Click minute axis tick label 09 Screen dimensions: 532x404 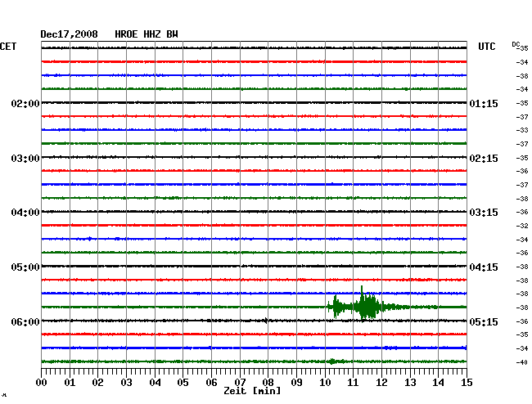click(x=296, y=382)
